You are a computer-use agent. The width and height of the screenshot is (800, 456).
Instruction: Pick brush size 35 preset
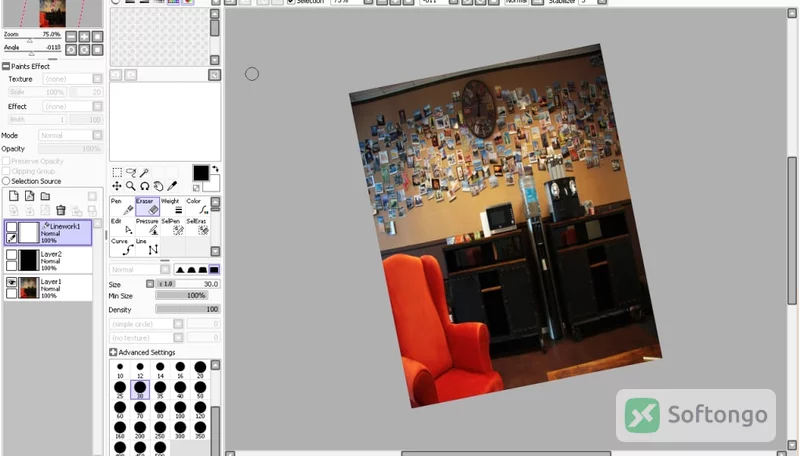pyautogui.click(x=160, y=390)
